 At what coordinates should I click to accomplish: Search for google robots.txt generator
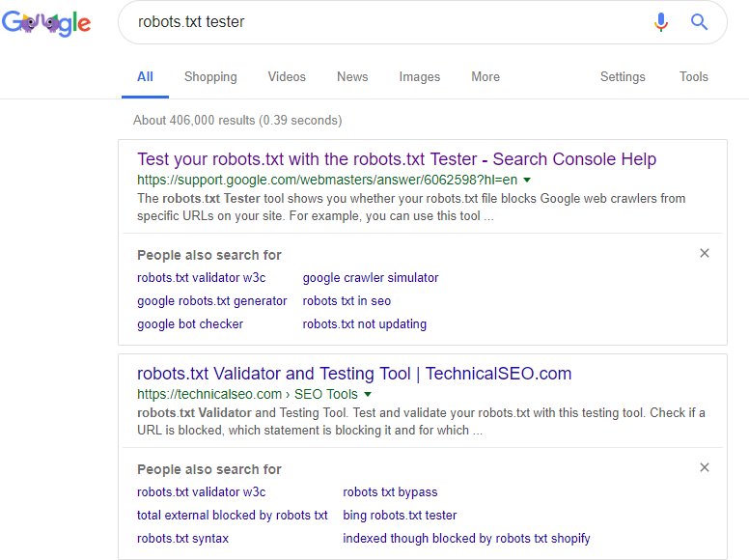click(212, 301)
